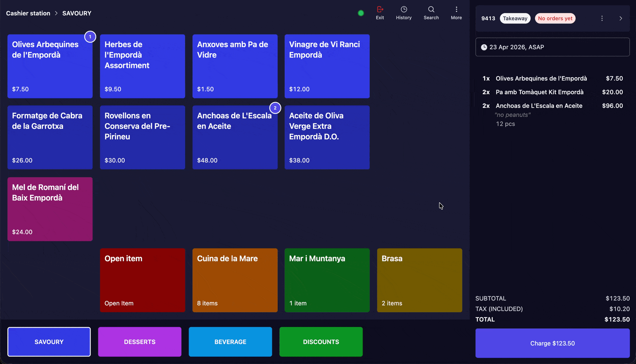This screenshot has height=364, width=636.
Task: Click the Search icon
Action: [431, 13]
